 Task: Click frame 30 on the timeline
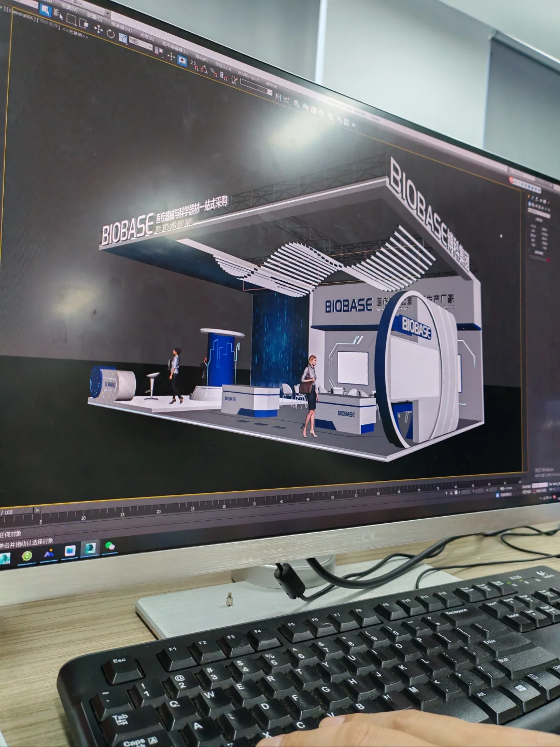click(x=224, y=506)
